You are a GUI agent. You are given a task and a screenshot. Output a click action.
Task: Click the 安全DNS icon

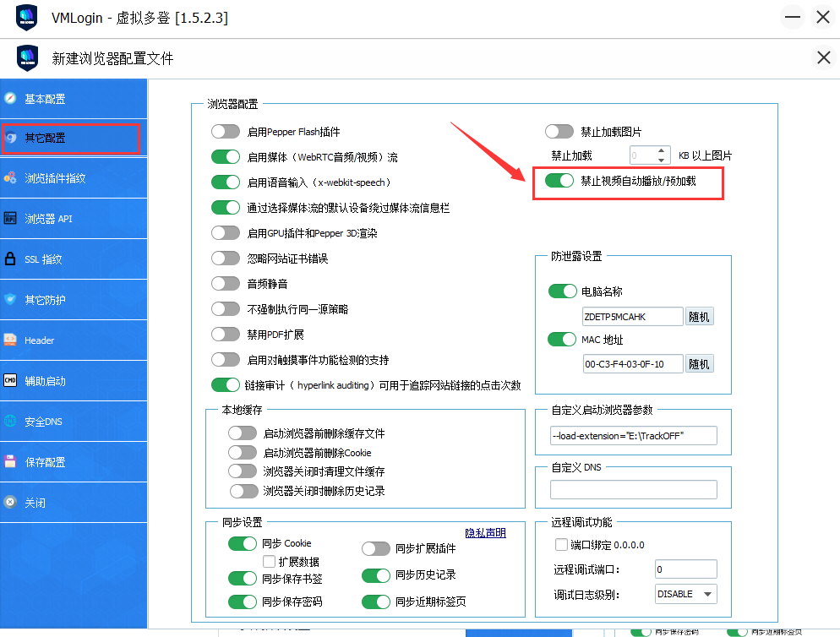click(x=10, y=421)
